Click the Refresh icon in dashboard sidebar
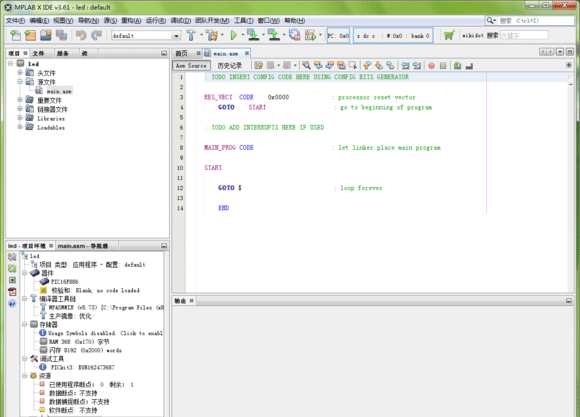Viewport: 580px width, 417px height. pos(12,268)
